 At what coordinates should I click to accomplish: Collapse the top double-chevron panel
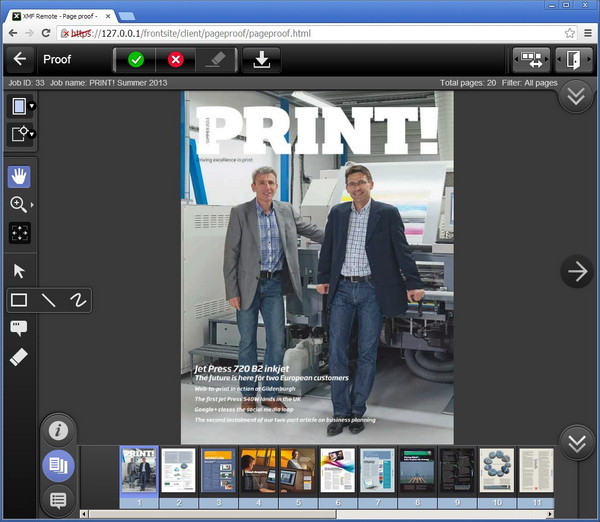pyautogui.click(x=576, y=95)
